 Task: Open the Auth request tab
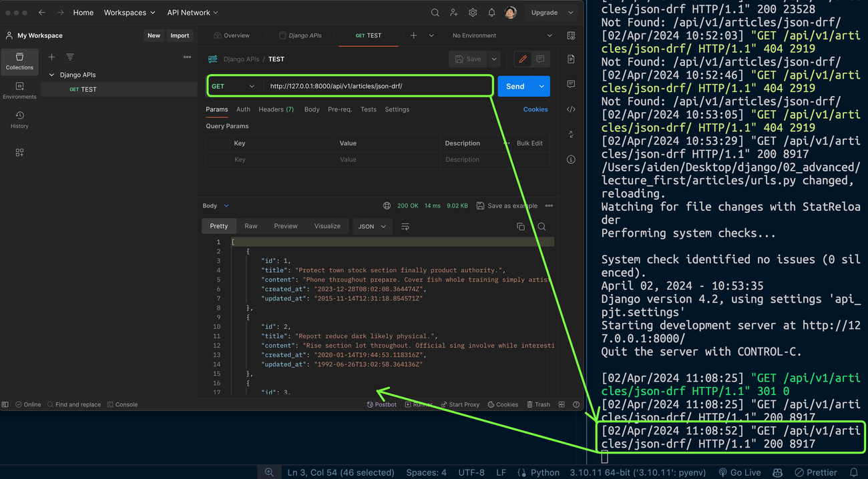[x=243, y=109]
